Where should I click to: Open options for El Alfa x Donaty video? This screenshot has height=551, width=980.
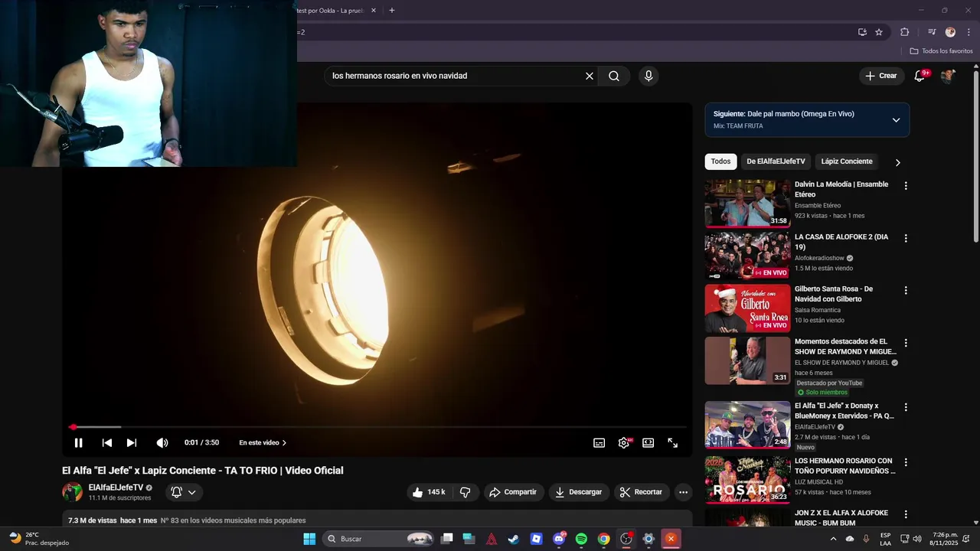click(906, 407)
